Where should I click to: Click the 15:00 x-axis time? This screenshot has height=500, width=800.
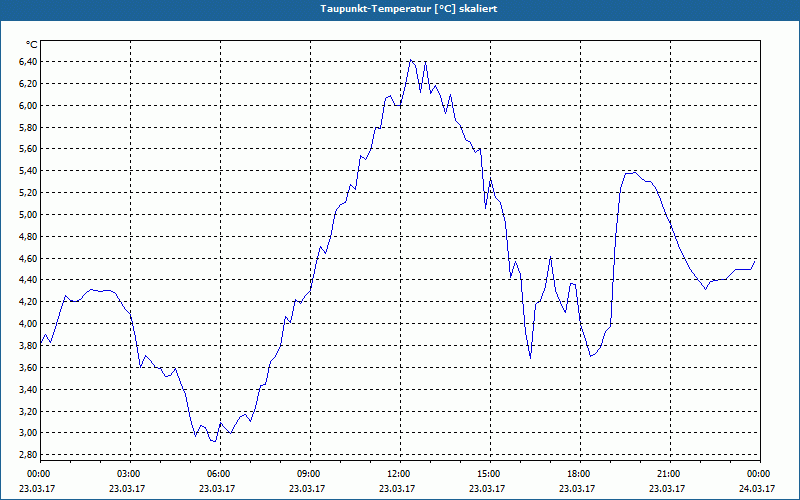(490, 474)
